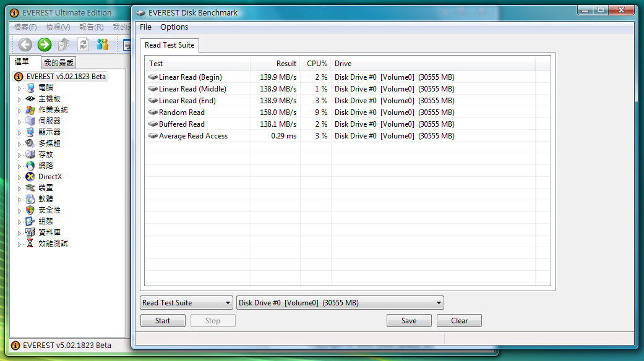Click the green Forward arrow toolbar icon

pos(45,45)
